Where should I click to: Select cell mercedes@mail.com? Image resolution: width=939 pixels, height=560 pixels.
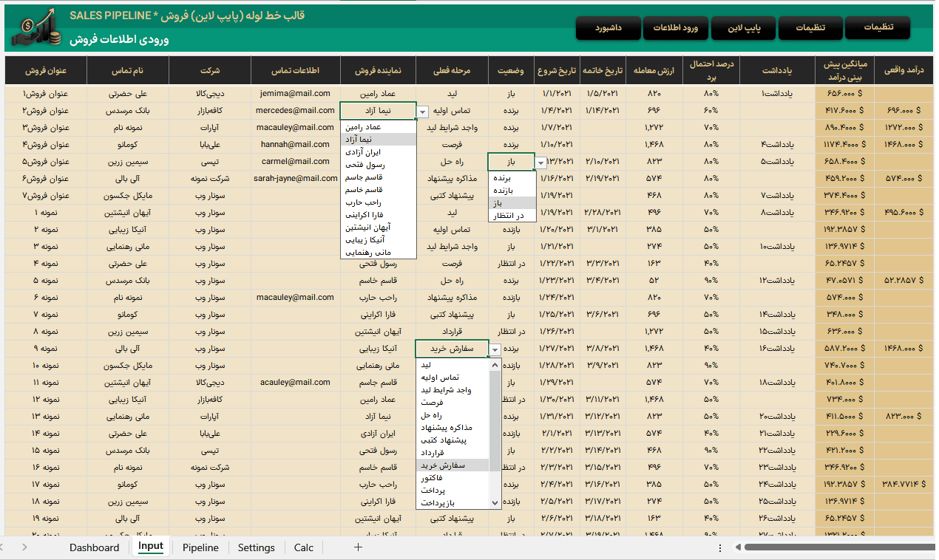pos(295,110)
